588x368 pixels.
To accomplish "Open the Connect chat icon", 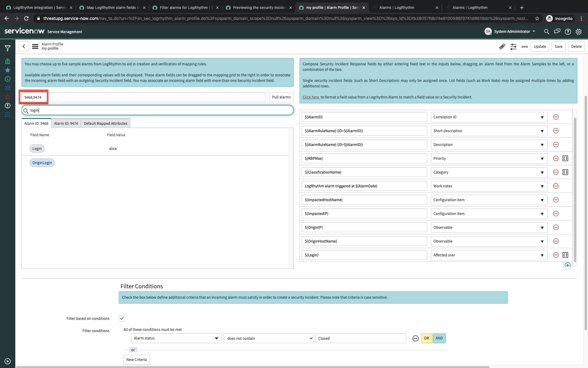I will pyautogui.click(x=557, y=32).
